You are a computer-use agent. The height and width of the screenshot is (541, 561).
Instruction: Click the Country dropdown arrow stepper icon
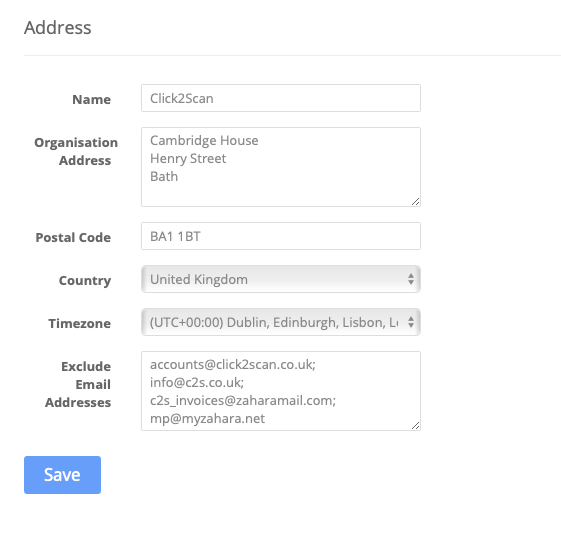pyautogui.click(x=411, y=279)
